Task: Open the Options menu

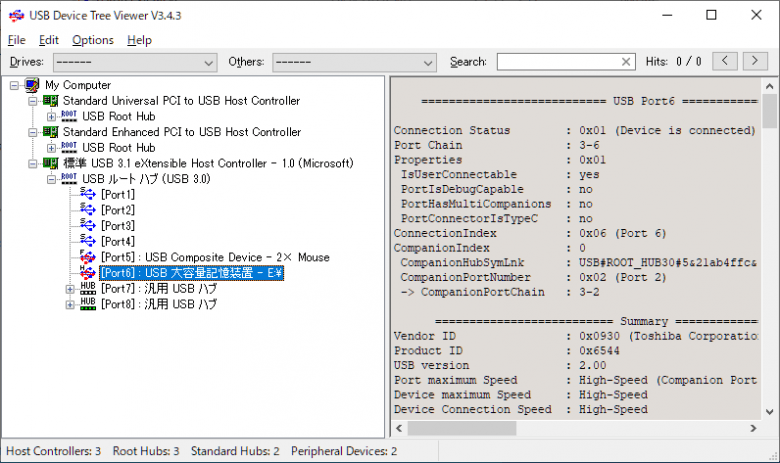Action: 93,40
